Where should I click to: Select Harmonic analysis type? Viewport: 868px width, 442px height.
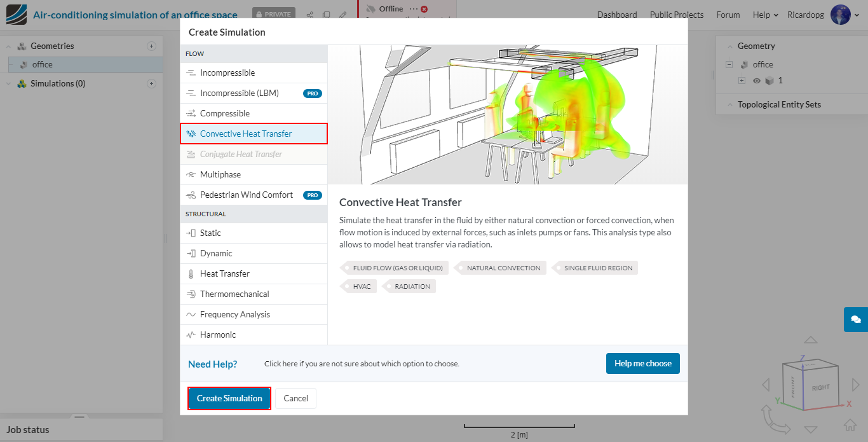coord(254,335)
